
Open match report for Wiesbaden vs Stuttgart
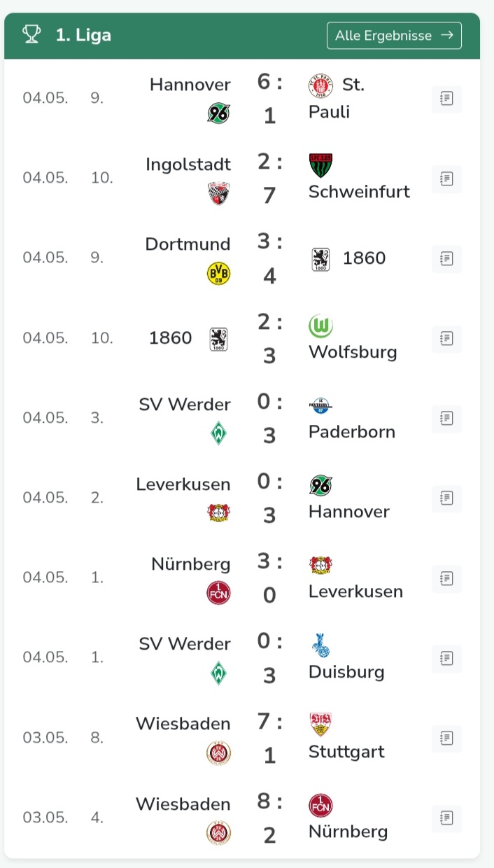point(446,738)
